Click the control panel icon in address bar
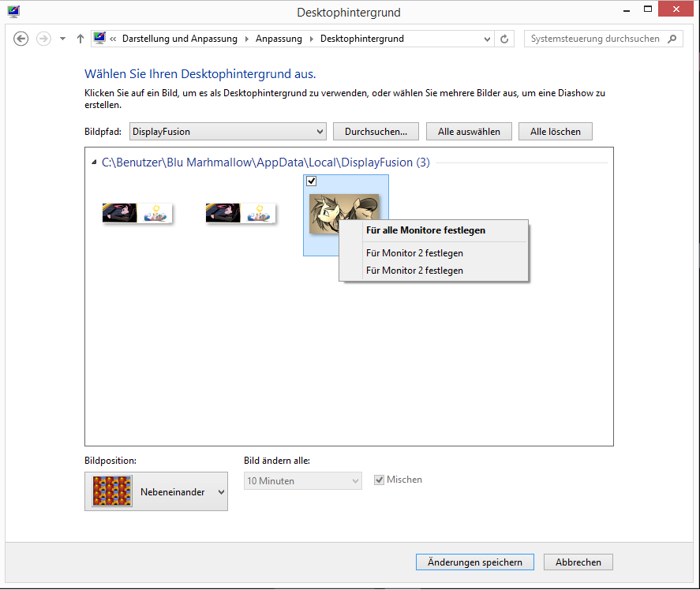This screenshot has height=590, width=700. tap(99, 39)
